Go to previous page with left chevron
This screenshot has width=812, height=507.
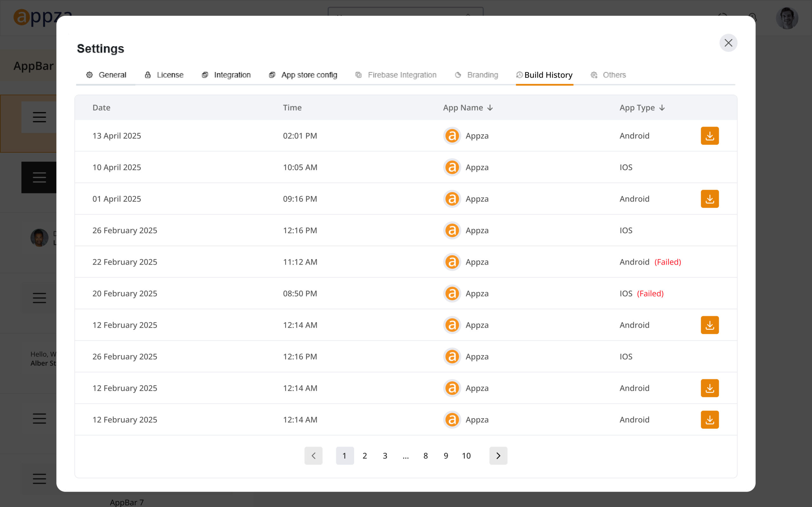coord(313,456)
